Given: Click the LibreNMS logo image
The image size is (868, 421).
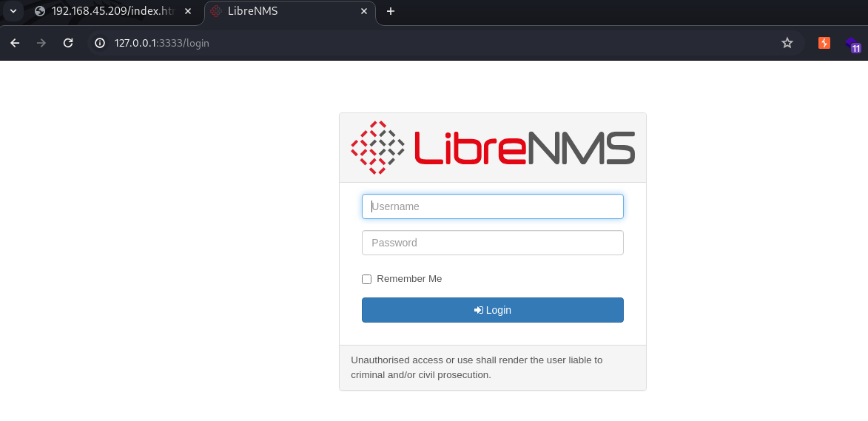Looking at the screenshot, I should [x=493, y=148].
